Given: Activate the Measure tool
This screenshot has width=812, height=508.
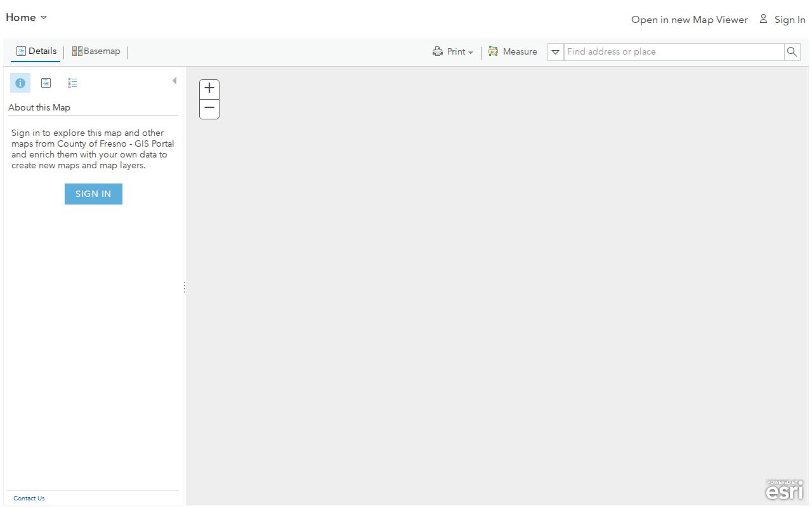Looking at the screenshot, I should tap(513, 52).
